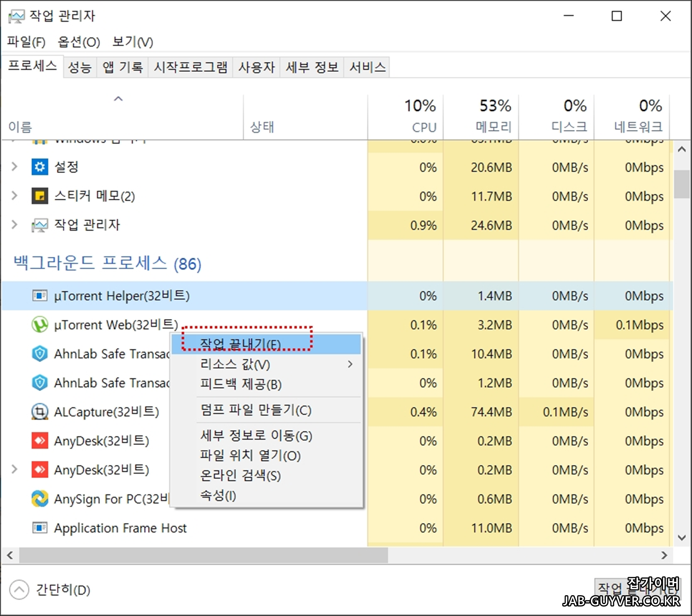Switch to the 서비스 tab
The height and width of the screenshot is (616, 692).
pyautogui.click(x=367, y=68)
